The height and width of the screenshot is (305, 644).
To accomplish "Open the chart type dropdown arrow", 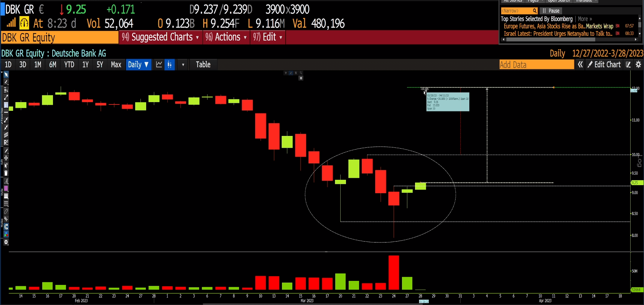I will pos(183,65).
